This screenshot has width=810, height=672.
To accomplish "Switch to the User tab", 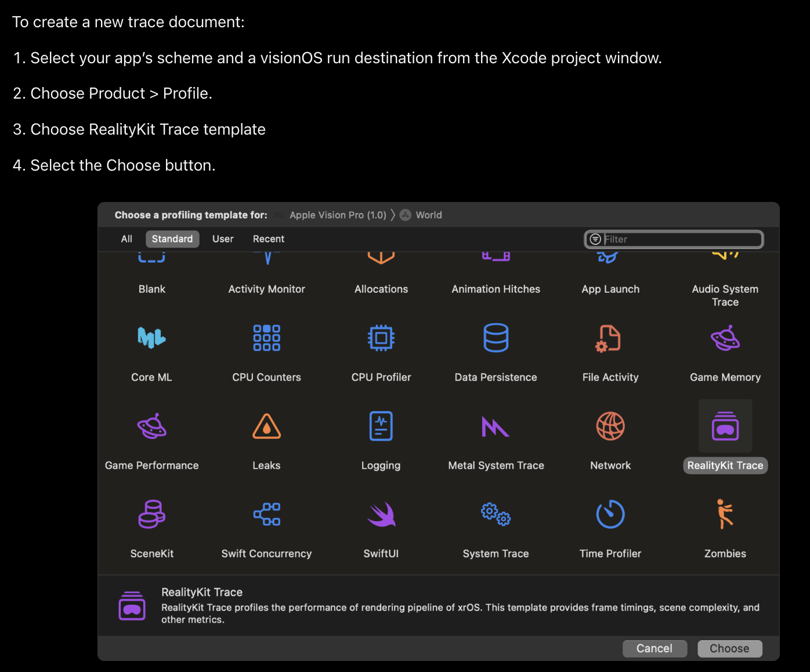I will click(x=223, y=239).
